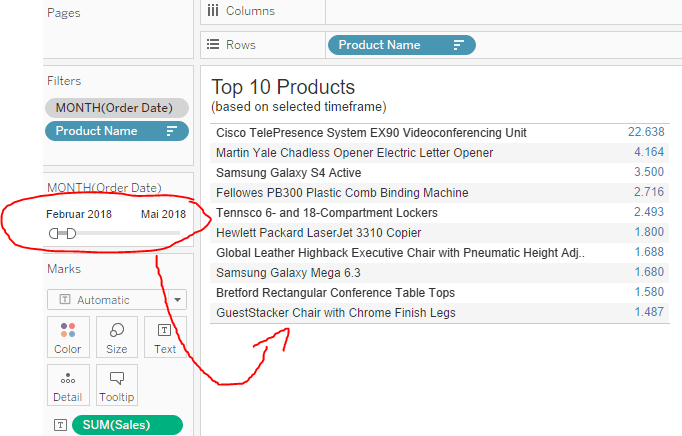The width and height of the screenshot is (682, 436).
Task: Select the SUM(Sales) pill in Marks
Action: 126,425
